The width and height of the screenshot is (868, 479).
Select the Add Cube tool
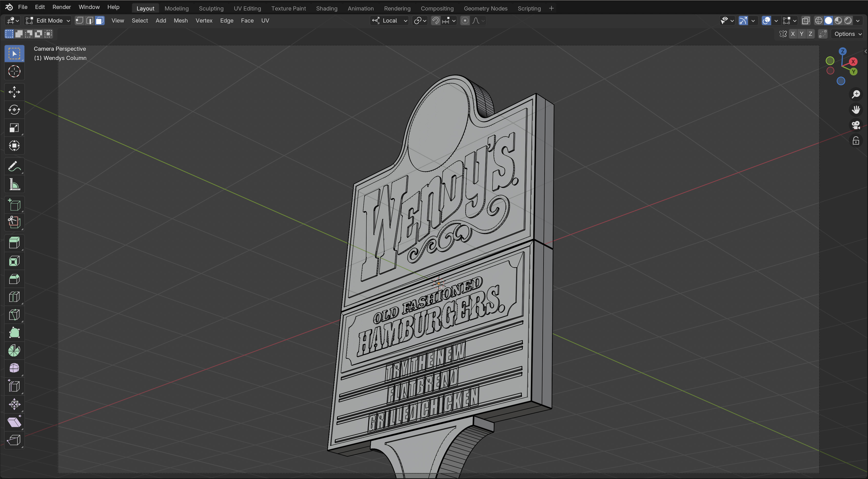(x=14, y=205)
